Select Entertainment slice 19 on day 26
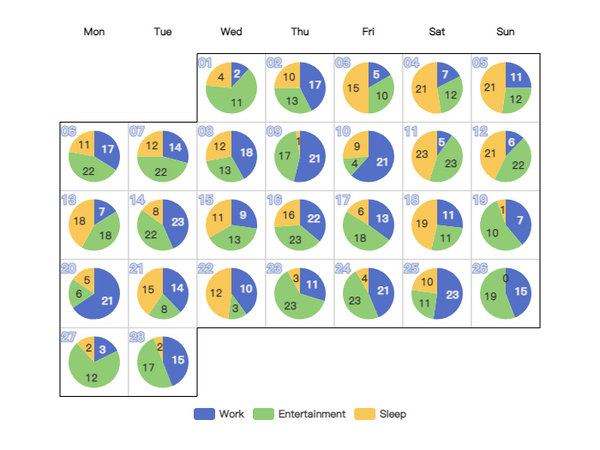This screenshot has height=450, width=600. click(x=491, y=296)
